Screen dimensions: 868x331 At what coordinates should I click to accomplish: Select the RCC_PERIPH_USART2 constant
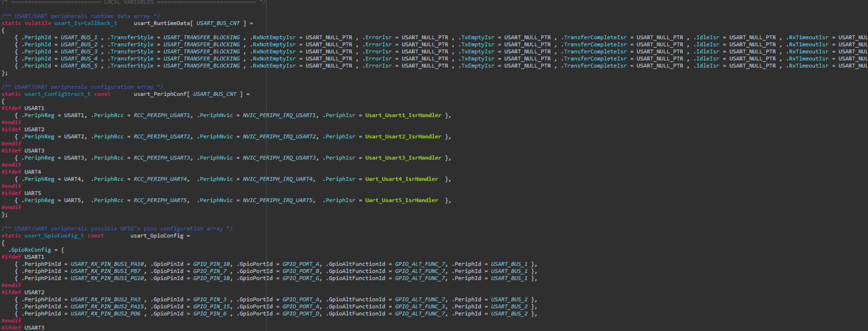tap(162, 137)
